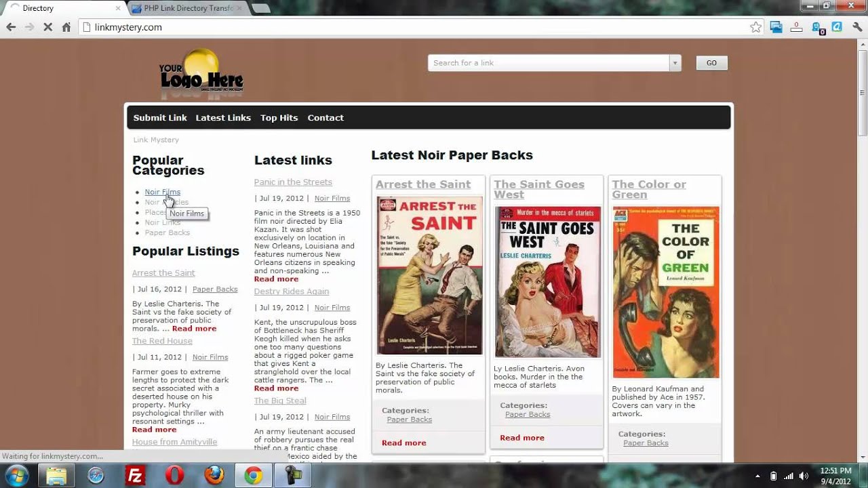Open the Top Hits menu item
This screenshot has width=868, height=488.
[279, 117]
